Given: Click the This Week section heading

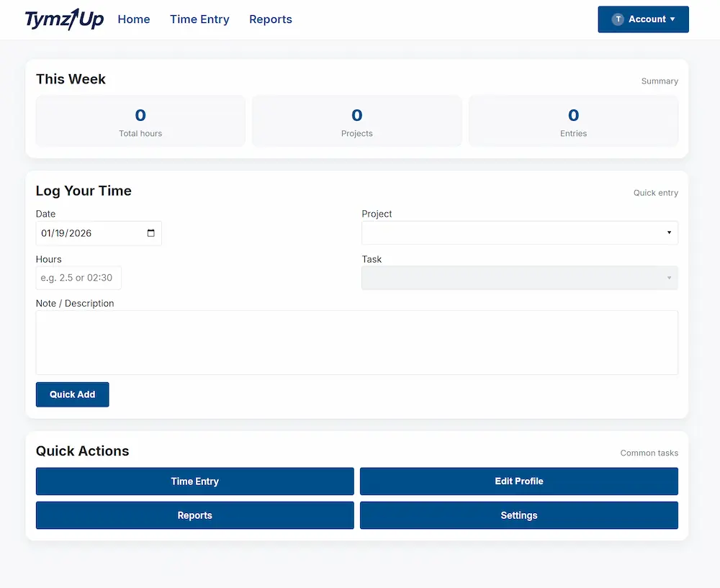Looking at the screenshot, I should [x=71, y=79].
